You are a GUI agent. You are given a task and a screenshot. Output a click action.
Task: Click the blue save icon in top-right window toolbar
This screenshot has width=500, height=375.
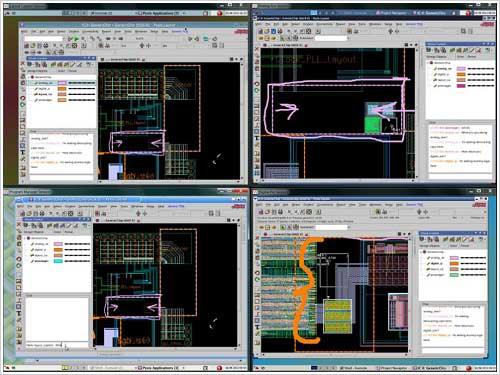click(273, 31)
